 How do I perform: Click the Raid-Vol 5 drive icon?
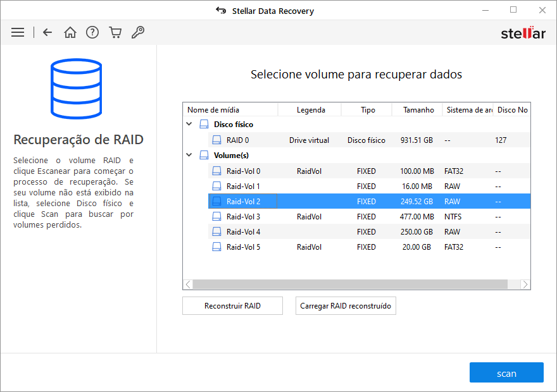[x=216, y=247]
